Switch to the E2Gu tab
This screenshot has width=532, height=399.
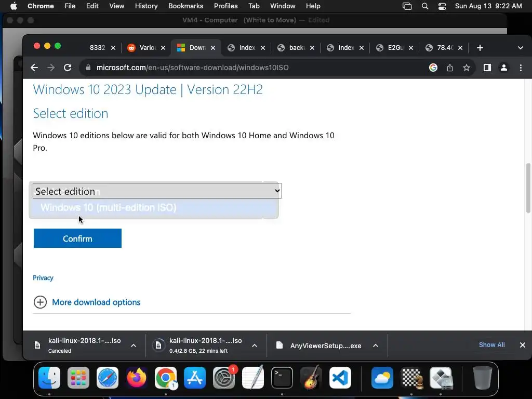tap(395, 47)
